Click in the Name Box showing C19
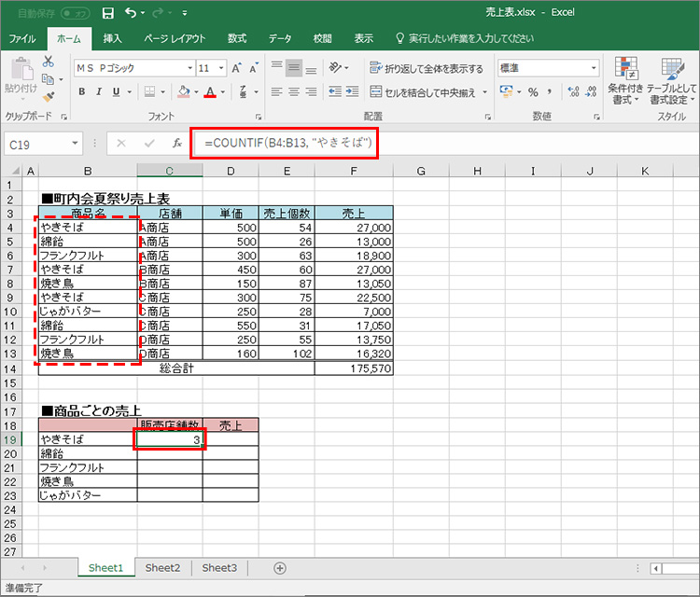The width and height of the screenshot is (700, 597). click(37, 144)
